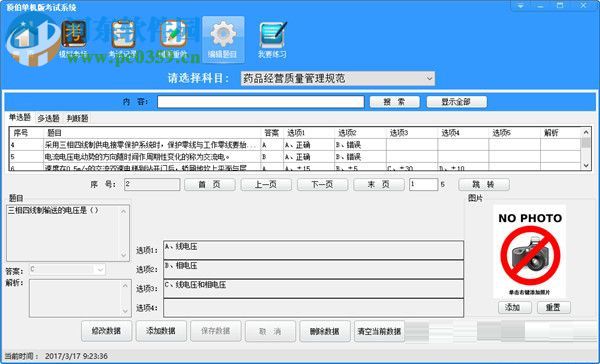Image resolution: width=600 pixels, height=364 pixels.
Task: Click the 显示全部 button
Action: (457, 102)
